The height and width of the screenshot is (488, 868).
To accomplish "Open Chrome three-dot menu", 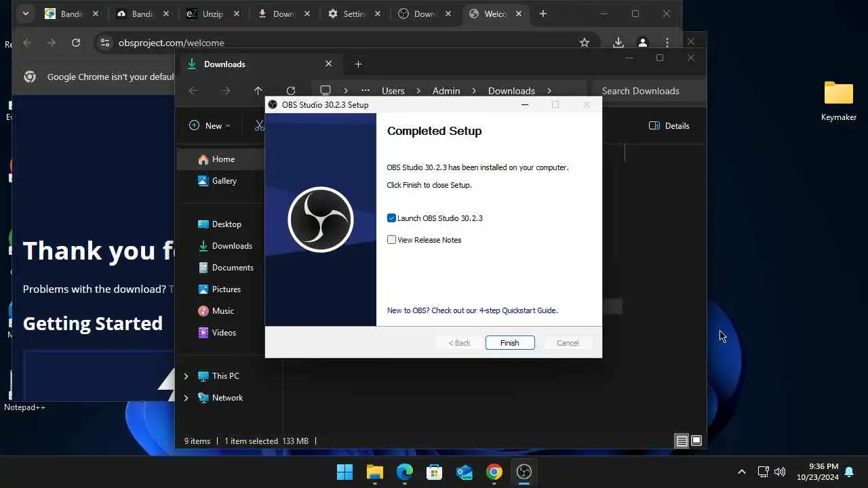I will pyautogui.click(x=668, y=43).
